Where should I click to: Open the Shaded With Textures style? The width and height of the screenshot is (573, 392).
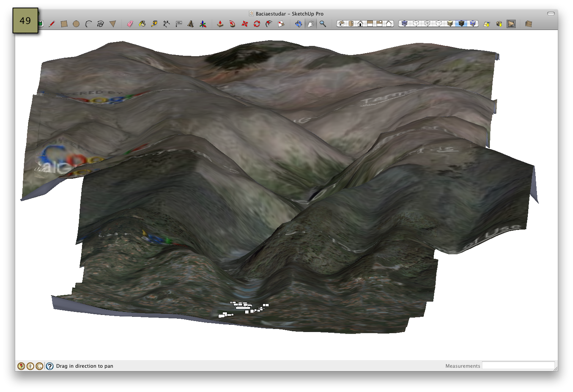pyautogui.click(x=462, y=24)
